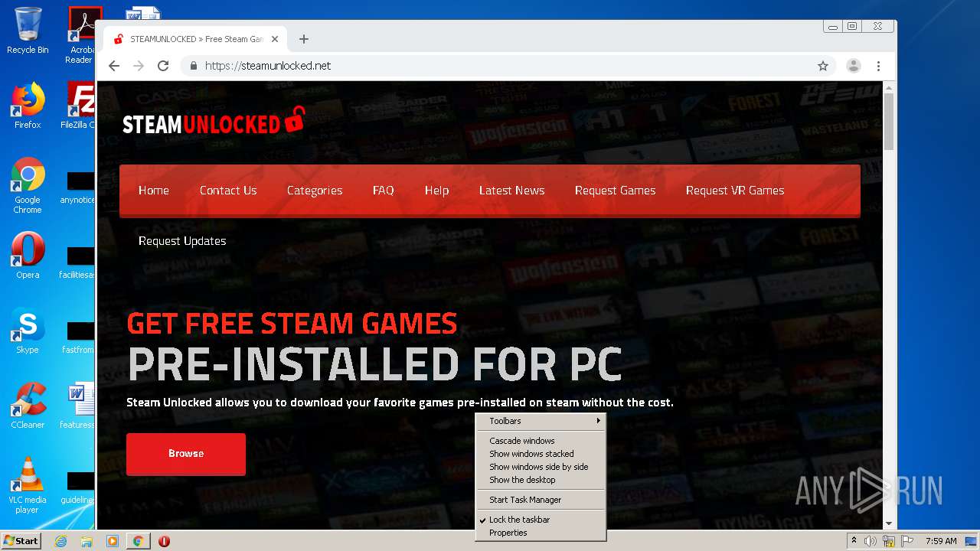Launch Firefox from the desktop
This screenshot has height=551, width=980.
pos(28,106)
